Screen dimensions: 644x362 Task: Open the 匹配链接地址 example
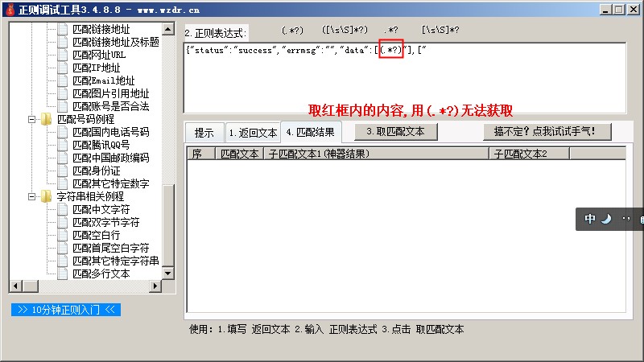click(x=101, y=29)
